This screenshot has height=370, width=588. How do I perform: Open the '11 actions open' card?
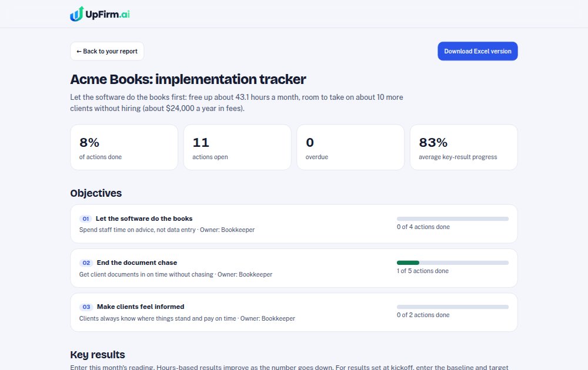[238, 147]
